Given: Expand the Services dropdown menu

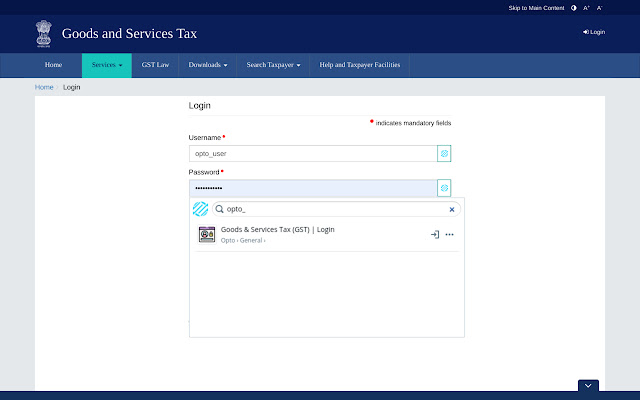Looking at the screenshot, I should click(x=106, y=65).
